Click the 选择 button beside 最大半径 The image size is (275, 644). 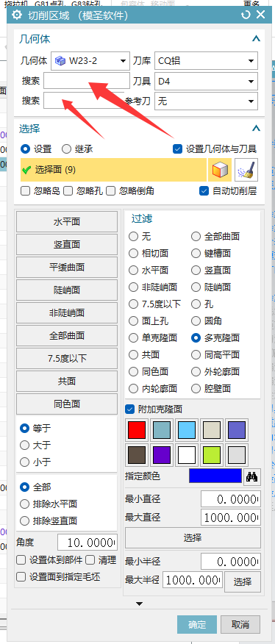click(x=243, y=582)
